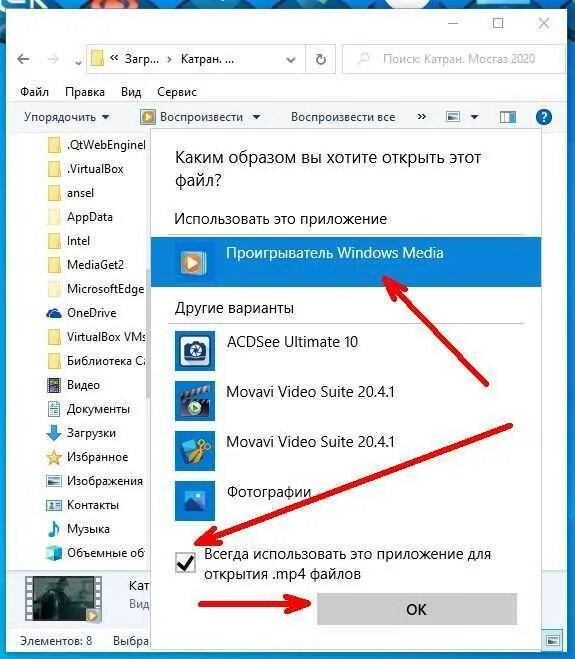Image resolution: width=575 pixels, height=659 pixels.
Task: Refresh the folder view
Action: pos(321,59)
